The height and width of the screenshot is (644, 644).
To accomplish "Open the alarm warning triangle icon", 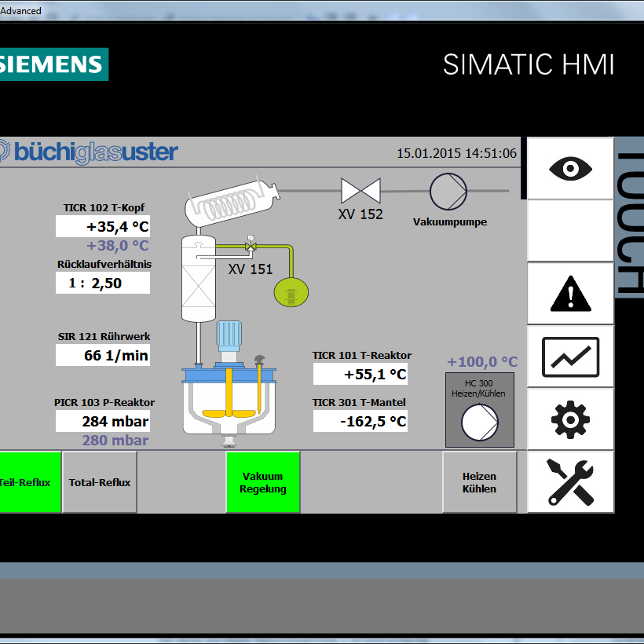I will click(570, 295).
